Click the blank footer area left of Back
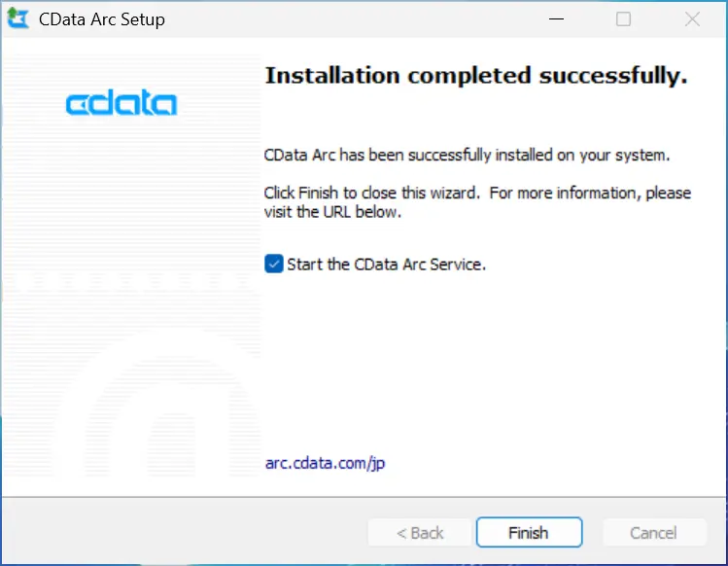This screenshot has height=566, width=728. pos(185,532)
